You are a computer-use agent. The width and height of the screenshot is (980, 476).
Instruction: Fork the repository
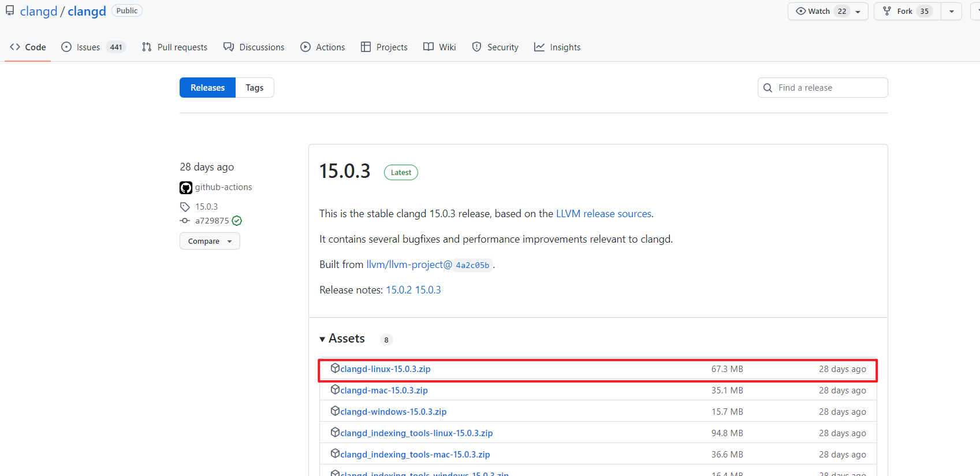908,12
